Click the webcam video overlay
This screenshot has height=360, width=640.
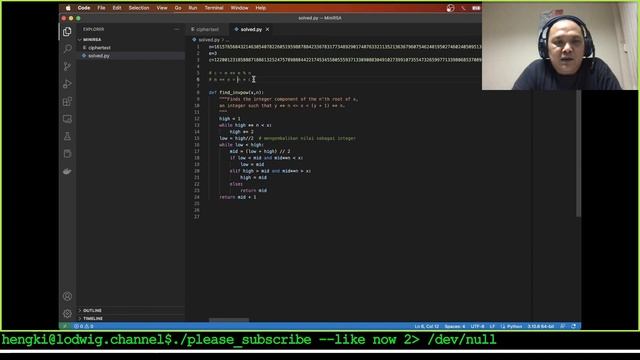(x=559, y=46)
